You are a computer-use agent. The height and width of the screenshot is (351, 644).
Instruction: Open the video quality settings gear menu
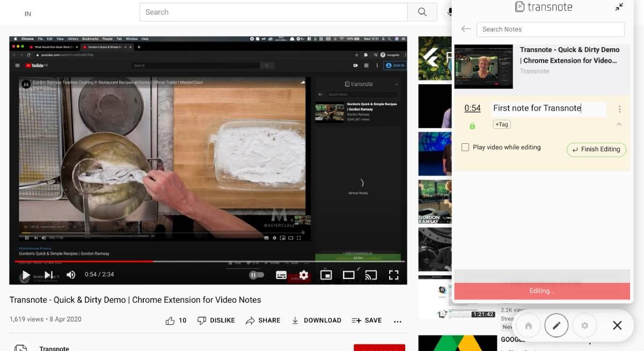304,275
